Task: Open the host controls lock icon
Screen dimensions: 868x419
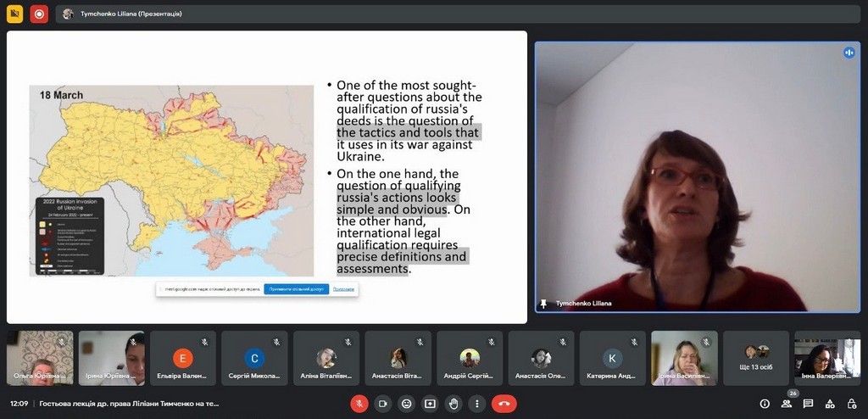Action: coord(851,404)
